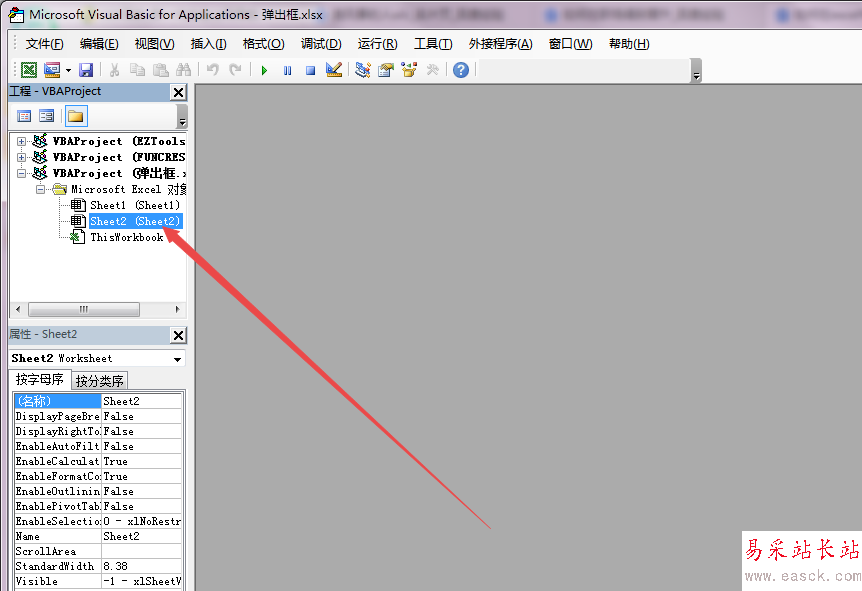This screenshot has height=591, width=862.
Task: Open the Properties Window icon
Action: click(386, 70)
